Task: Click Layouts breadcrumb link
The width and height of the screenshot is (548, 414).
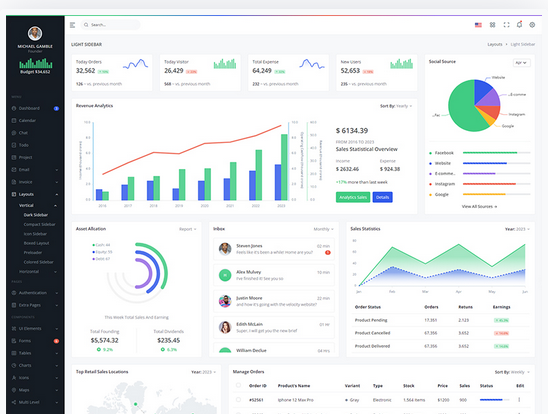Action: coord(495,44)
